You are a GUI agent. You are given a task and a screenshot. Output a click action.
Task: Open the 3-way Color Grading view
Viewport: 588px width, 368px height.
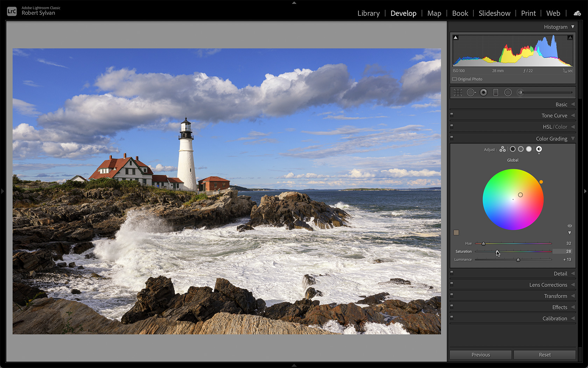pyautogui.click(x=503, y=149)
